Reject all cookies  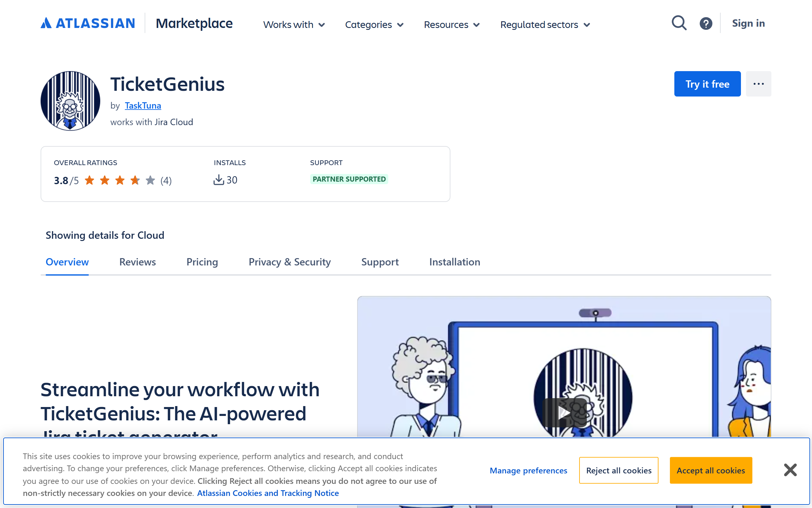(619, 470)
